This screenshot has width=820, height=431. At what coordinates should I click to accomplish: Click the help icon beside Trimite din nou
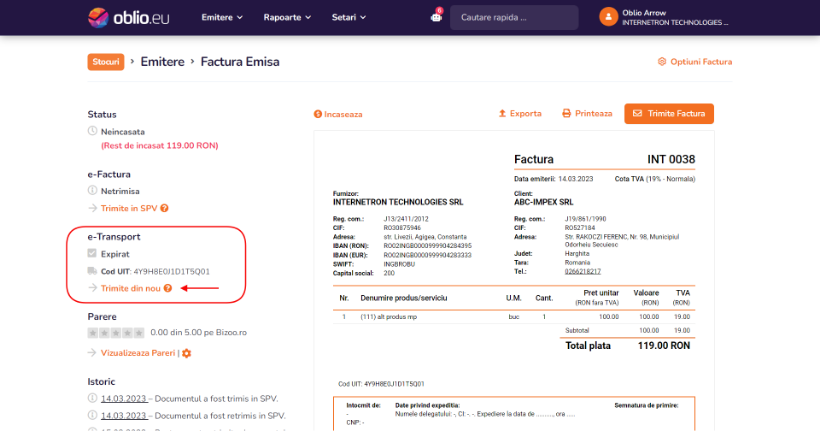[168, 288]
